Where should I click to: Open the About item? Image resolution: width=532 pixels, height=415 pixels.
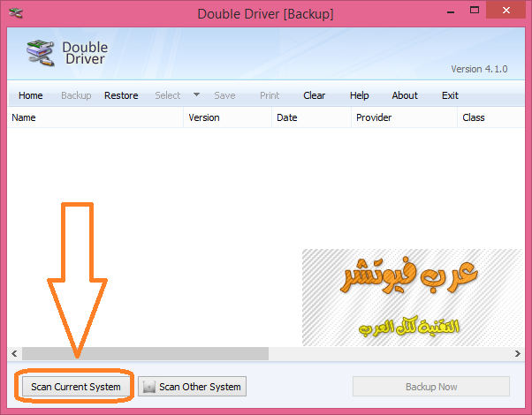pos(405,95)
